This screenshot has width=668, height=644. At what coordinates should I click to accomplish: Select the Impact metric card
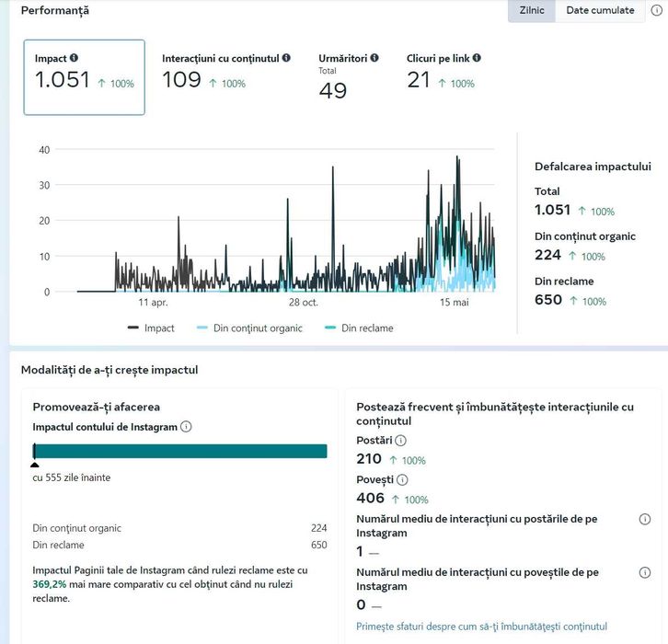tap(84, 77)
